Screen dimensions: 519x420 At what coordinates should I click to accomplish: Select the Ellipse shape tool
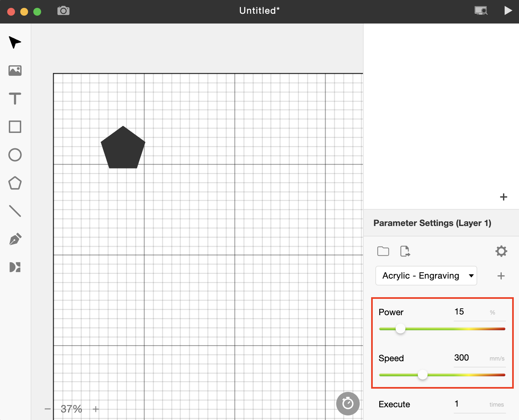coord(15,155)
